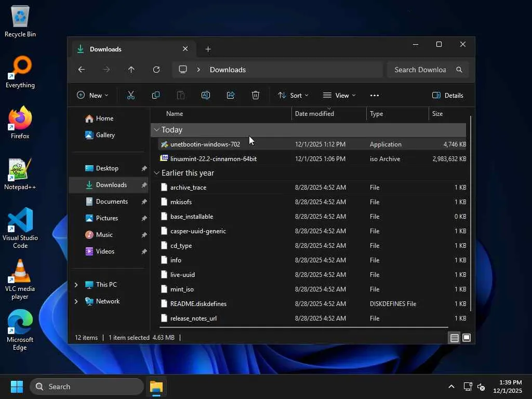532x399 pixels.
Task: Open Music in navigation pane
Action: click(109, 235)
